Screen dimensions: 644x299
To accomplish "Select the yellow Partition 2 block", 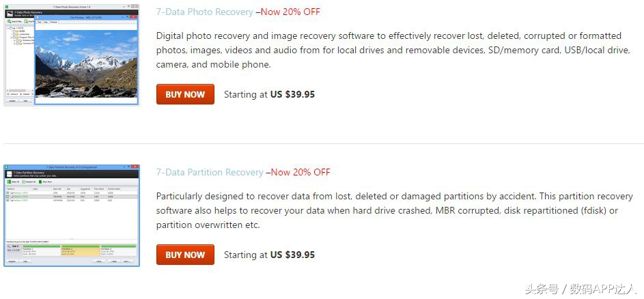I will [80, 251].
